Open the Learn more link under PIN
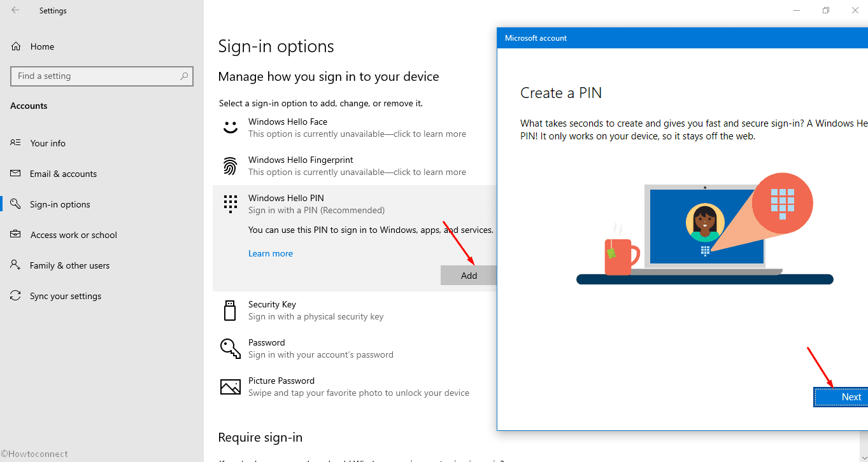The image size is (868, 462). (271, 253)
